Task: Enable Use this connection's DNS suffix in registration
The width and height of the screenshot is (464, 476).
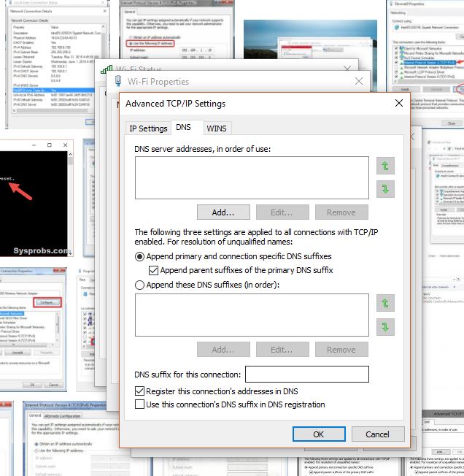Action: coord(139,404)
